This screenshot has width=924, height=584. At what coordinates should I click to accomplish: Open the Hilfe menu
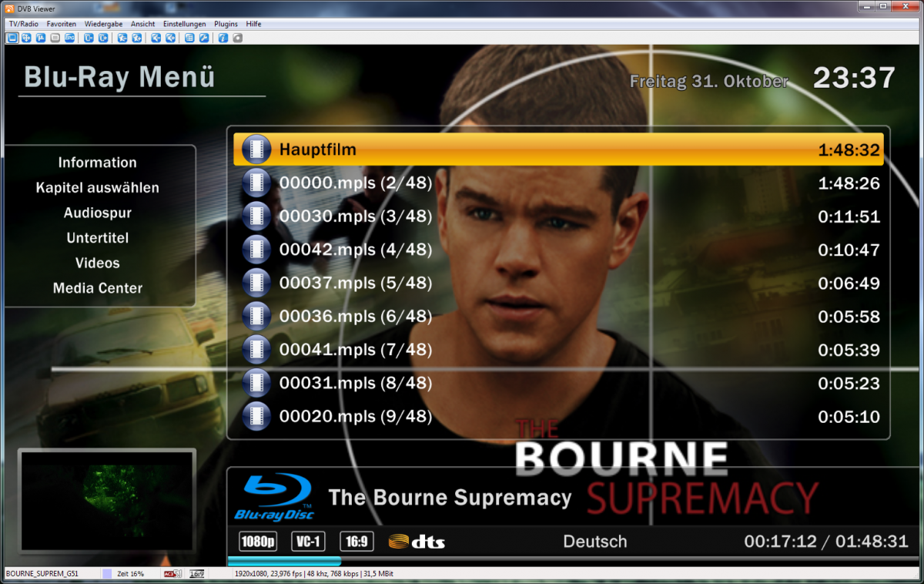tap(254, 24)
